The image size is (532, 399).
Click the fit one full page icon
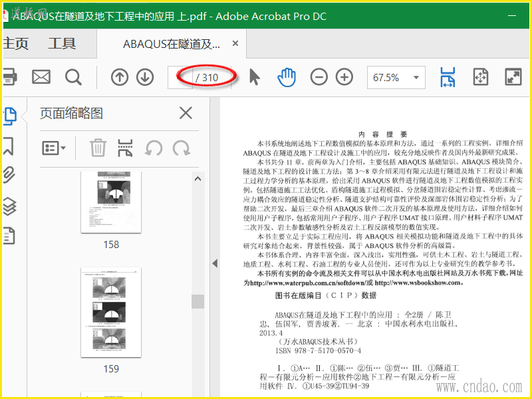pos(480,77)
